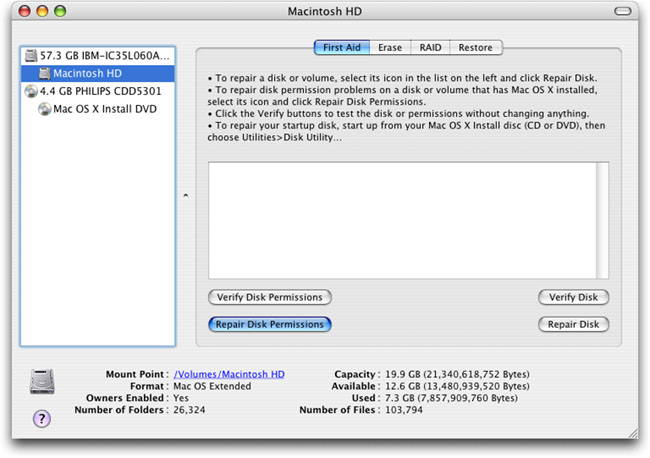This screenshot has width=650, height=458.
Task: Open the Restore tab
Action: pos(475,48)
